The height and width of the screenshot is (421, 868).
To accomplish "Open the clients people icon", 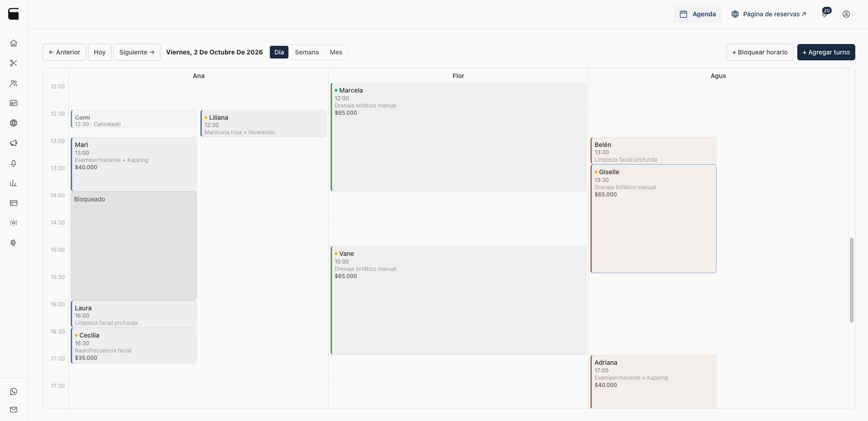I will click(14, 83).
